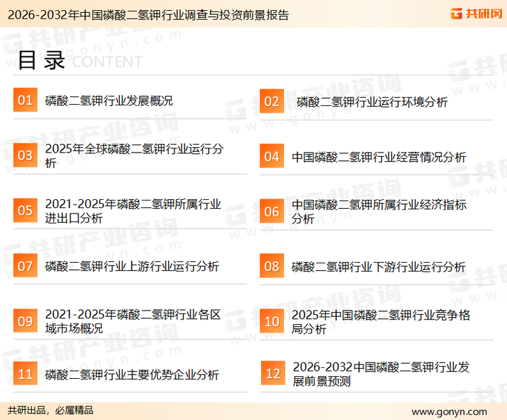This screenshot has height=420, width=507.
Task: Click the orange 11 chapter number box
Action: [25, 373]
